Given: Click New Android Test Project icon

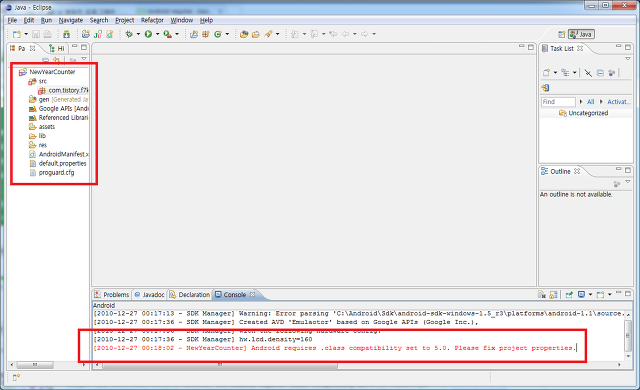Looking at the screenshot, I should click(x=98, y=34).
